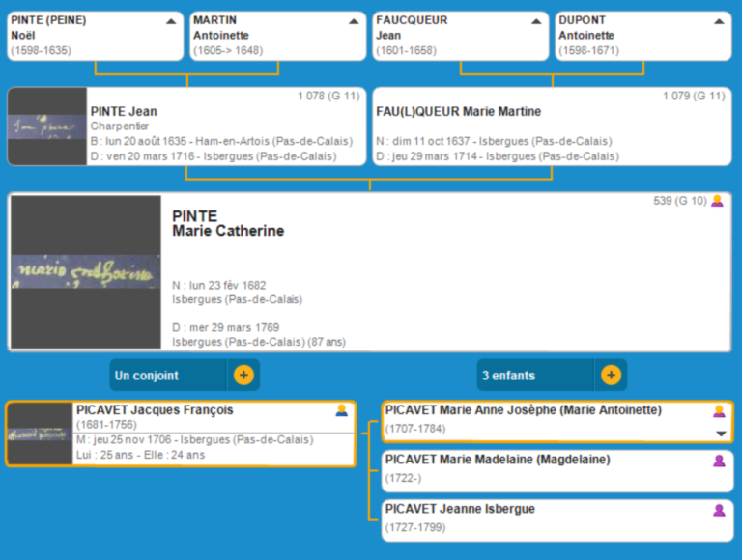Click person icon on Marie Catherine PINTE card

(717, 201)
